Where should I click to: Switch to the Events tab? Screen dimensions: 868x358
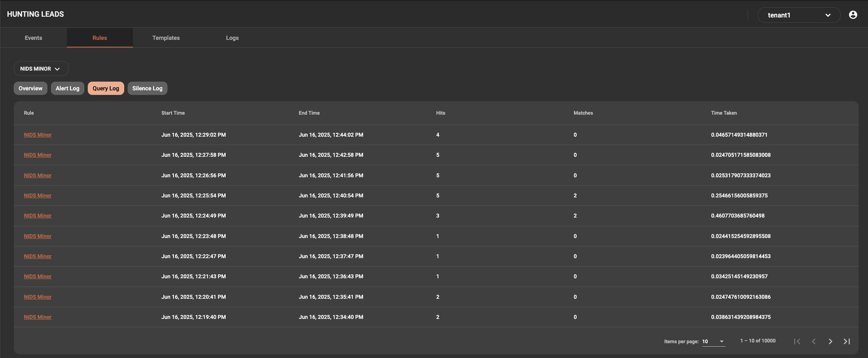click(x=33, y=38)
